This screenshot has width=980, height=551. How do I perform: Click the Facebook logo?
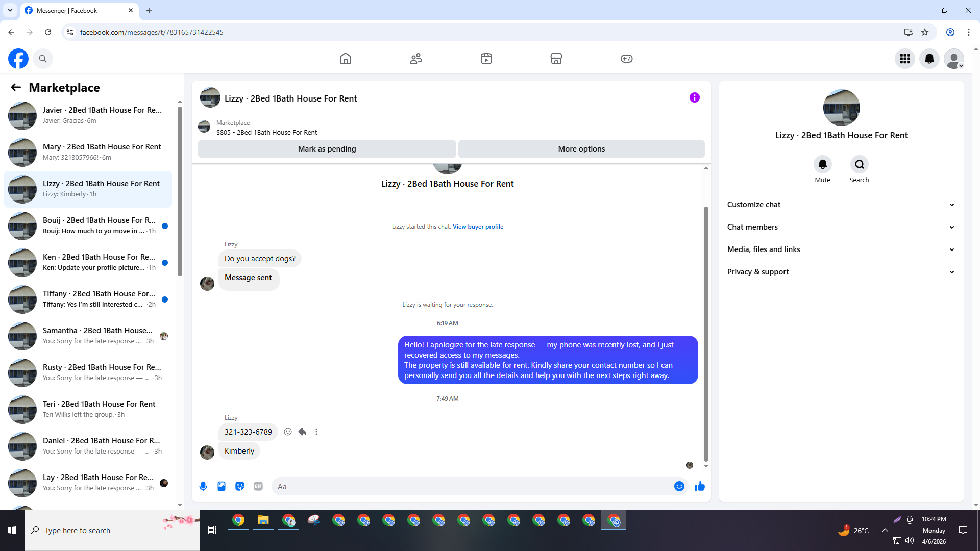(x=18, y=59)
